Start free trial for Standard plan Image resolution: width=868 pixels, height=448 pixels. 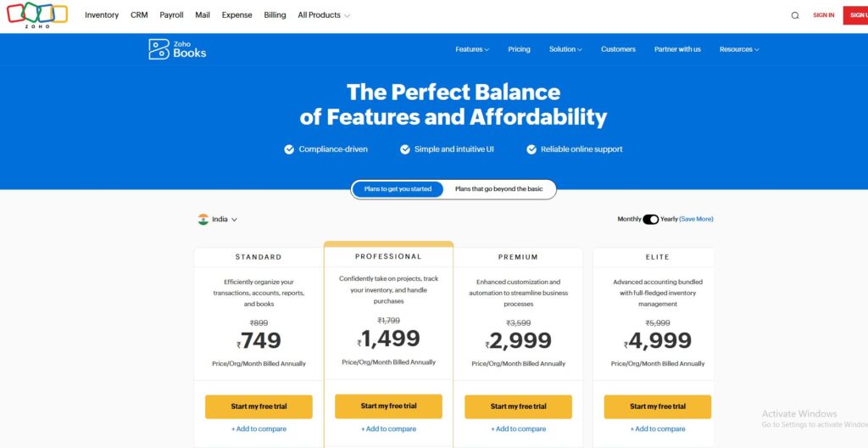259,406
